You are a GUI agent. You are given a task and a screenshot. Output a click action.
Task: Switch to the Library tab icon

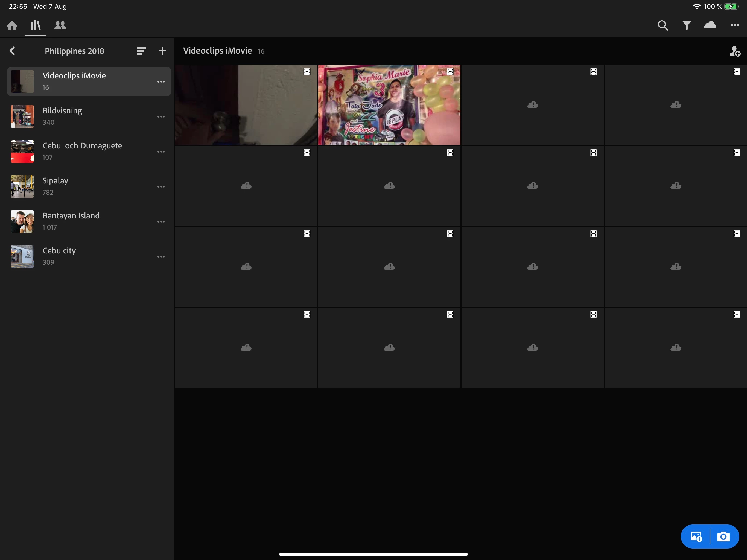[x=36, y=25]
